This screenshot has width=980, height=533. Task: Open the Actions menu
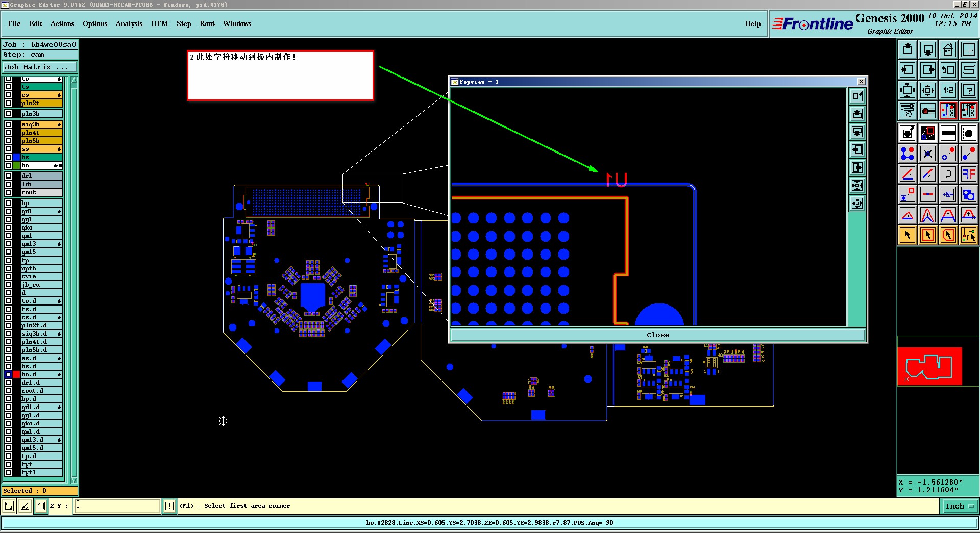[x=62, y=24]
